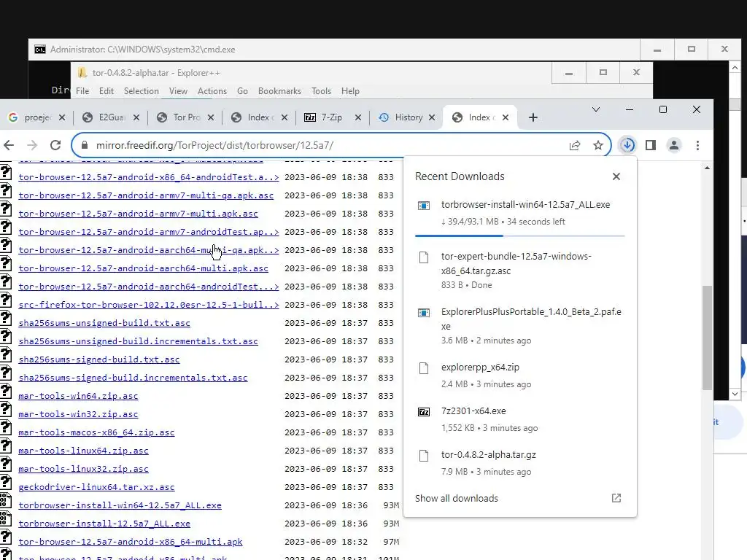This screenshot has width=747, height=560.
Task: Click file icon beside mar-tools-win64.zip.asc
Action: (x=5, y=392)
